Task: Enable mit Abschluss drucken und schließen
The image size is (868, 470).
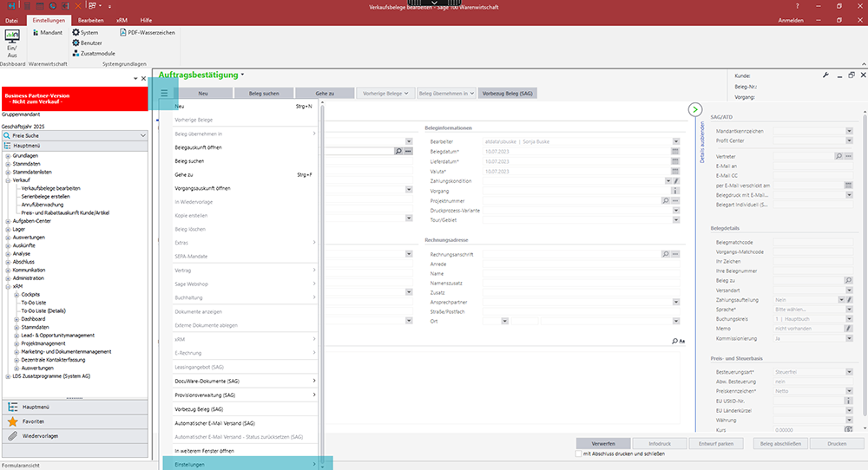Action: tap(580, 454)
